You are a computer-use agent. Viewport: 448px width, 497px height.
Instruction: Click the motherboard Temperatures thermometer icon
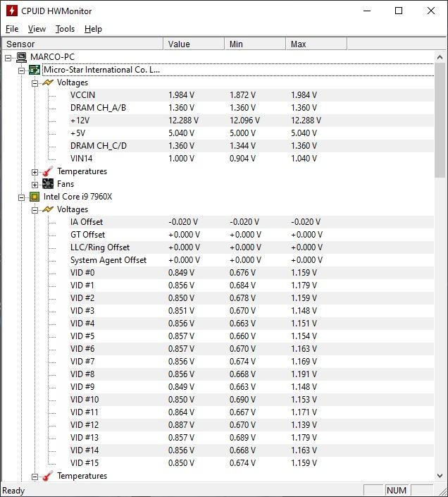(x=48, y=171)
